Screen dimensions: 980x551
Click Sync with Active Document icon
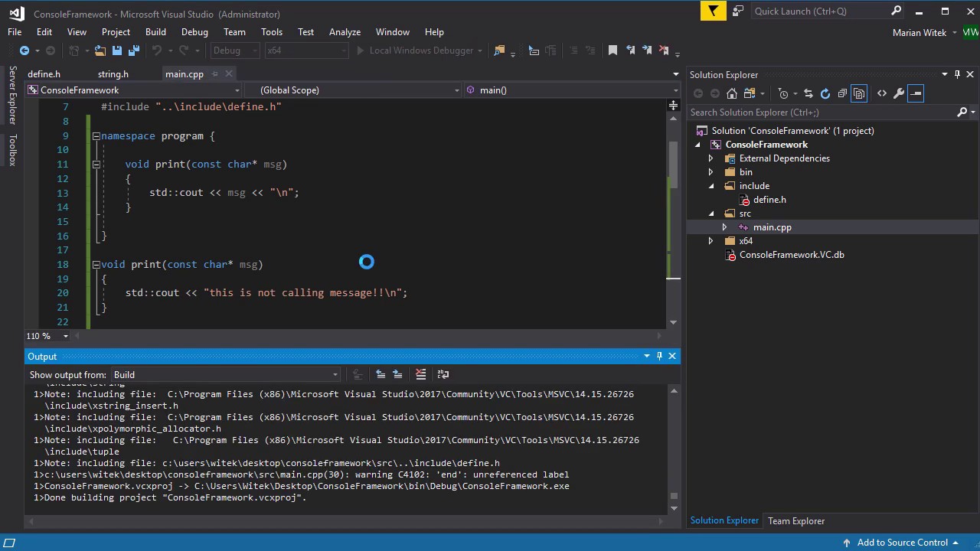[x=808, y=93]
